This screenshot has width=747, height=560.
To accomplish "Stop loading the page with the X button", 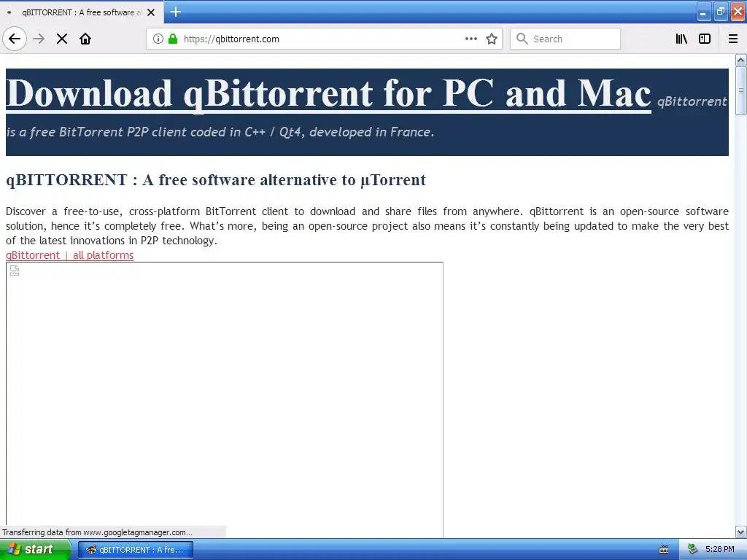I will (x=62, y=39).
